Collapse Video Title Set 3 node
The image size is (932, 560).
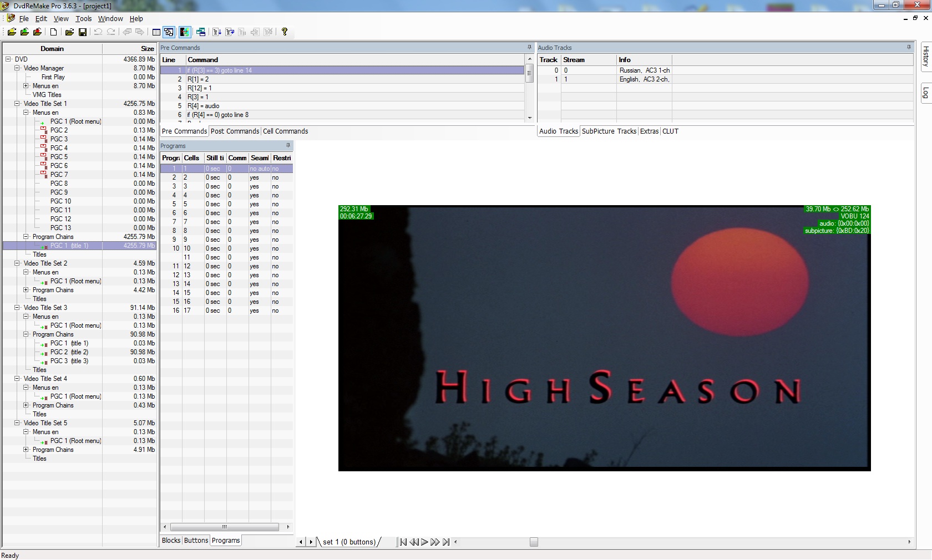(17, 307)
